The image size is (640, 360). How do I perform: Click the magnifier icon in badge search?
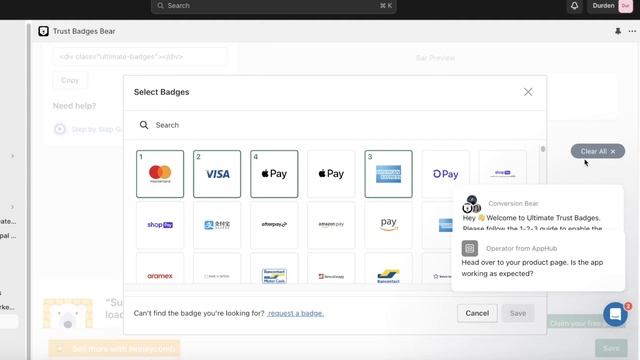[x=144, y=125]
